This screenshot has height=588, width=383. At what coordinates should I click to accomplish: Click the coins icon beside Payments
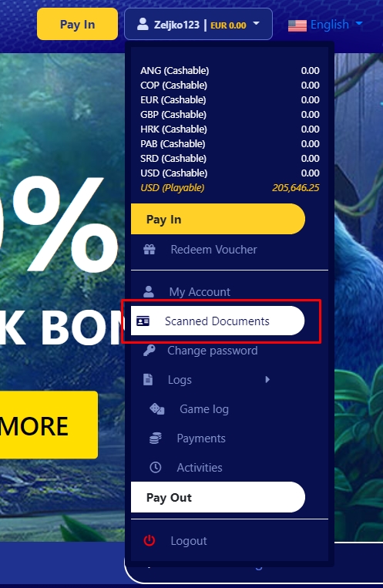(x=156, y=438)
